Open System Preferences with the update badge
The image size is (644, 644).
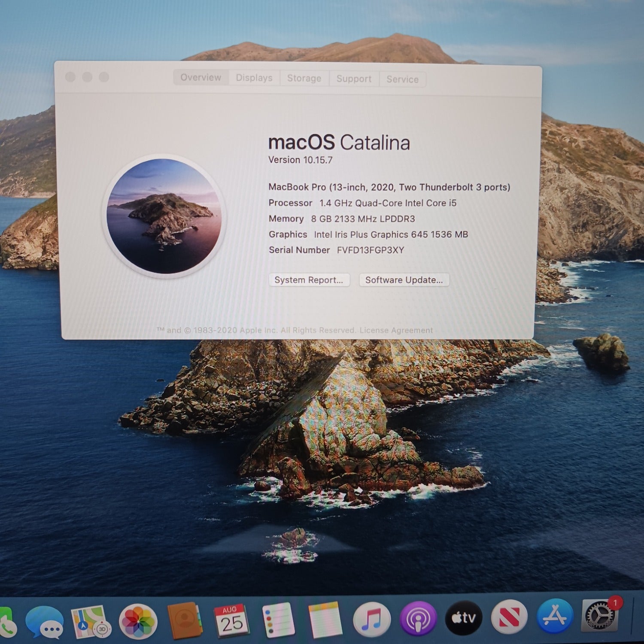click(x=601, y=615)
